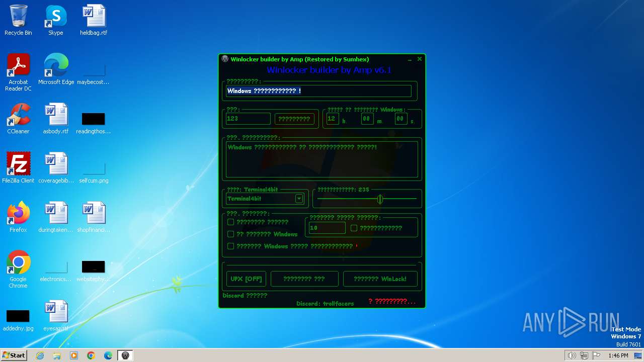This screenshot has height=362, width=644.
Task: Select the duringtaken document icon
Action: tap(56, 217)
